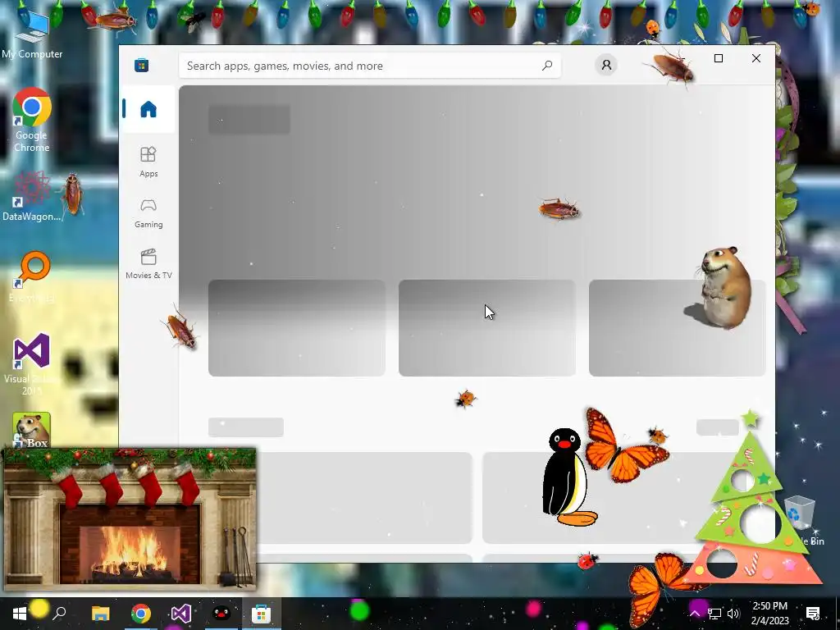Image resolution: width=840 pixels, height=630 pixels.
Task: Click the first loading card in Store
Action: (297, 328)
